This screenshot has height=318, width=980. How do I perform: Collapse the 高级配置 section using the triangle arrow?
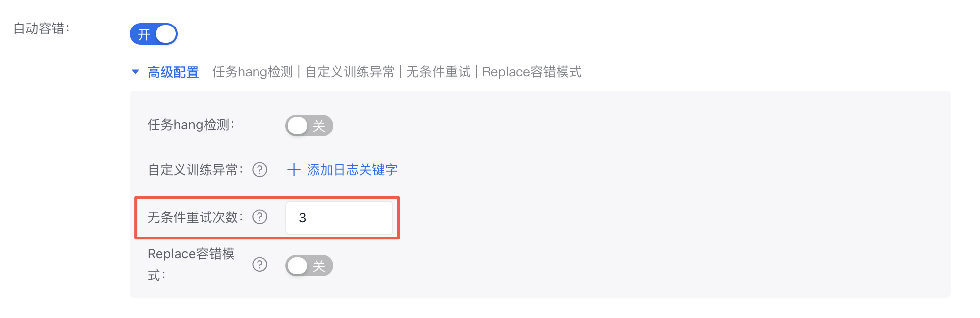click(x=136, y=72)
